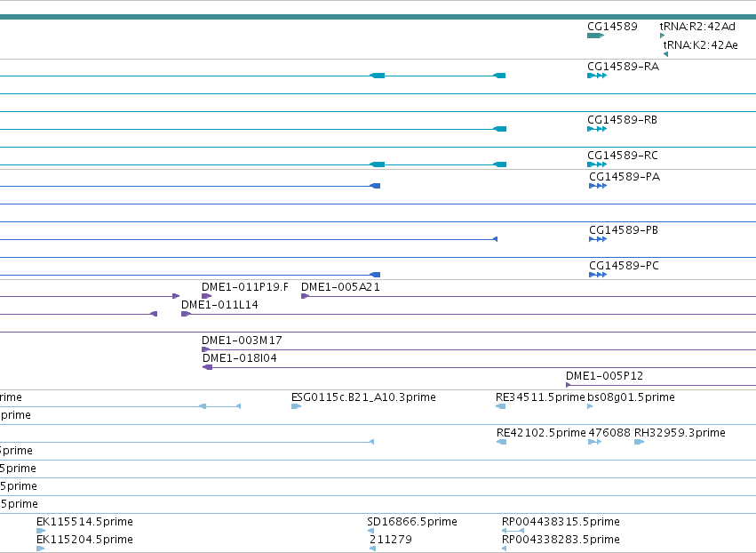Select the light blue glyph beneath ESG0115c.B21_A10.3prime
The width and height of the screenshot is (756, 553).
click(296, 406)
